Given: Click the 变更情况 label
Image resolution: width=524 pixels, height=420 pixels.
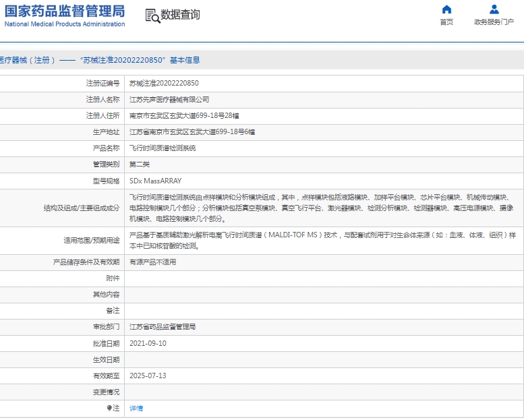Looking at the screenshot, I should 106,392.
